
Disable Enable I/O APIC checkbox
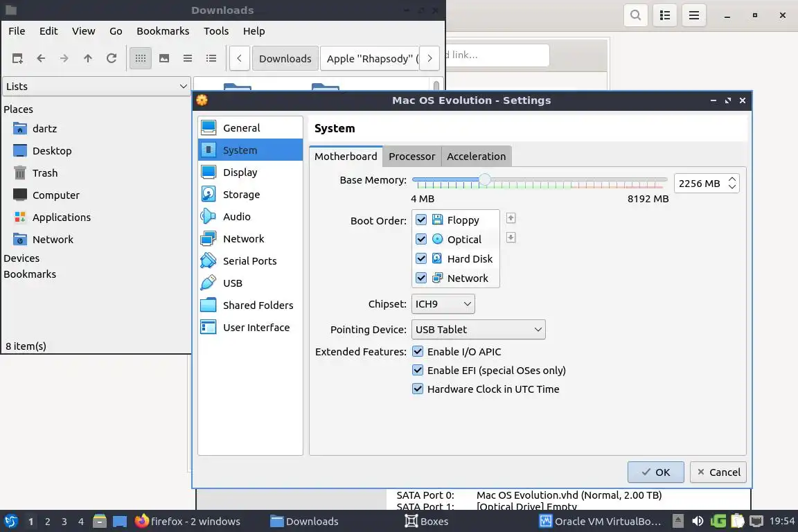pyautogui.click(x=418, y=351)
